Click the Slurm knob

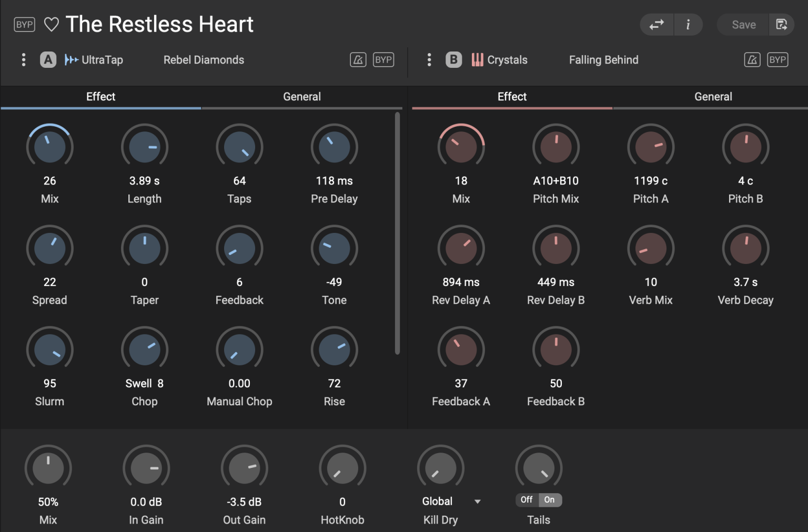tap(50, 350)
